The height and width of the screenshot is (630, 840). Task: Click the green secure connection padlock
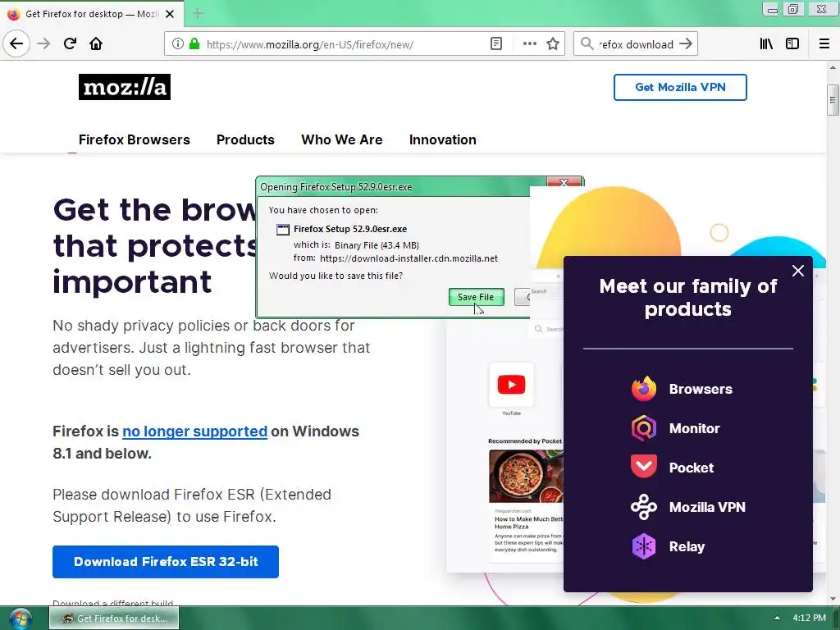194,44
